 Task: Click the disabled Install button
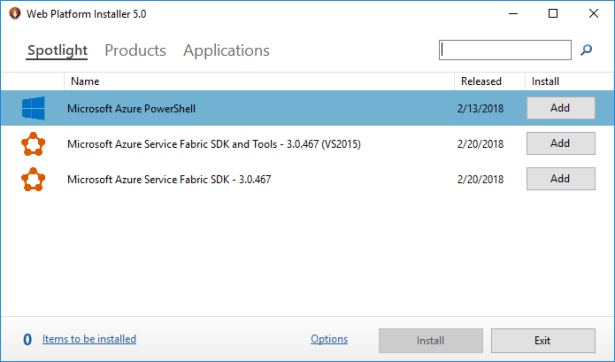tap(431, 340)
